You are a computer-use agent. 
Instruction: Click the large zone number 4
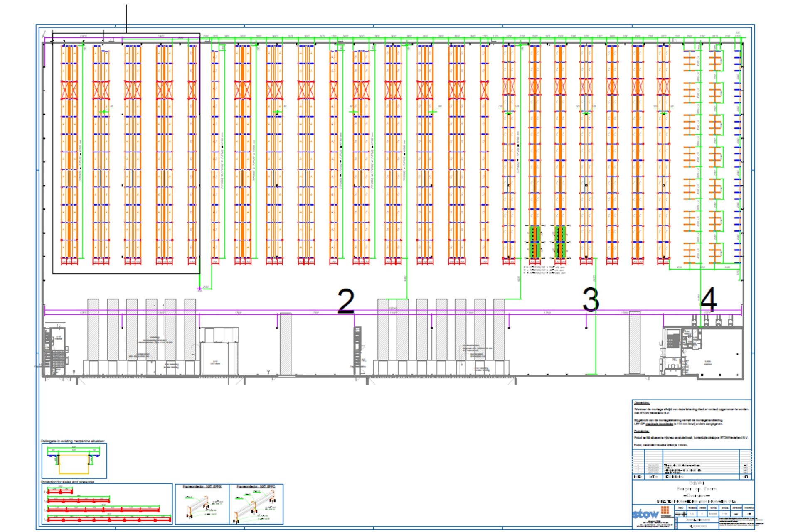coord(709,299)
